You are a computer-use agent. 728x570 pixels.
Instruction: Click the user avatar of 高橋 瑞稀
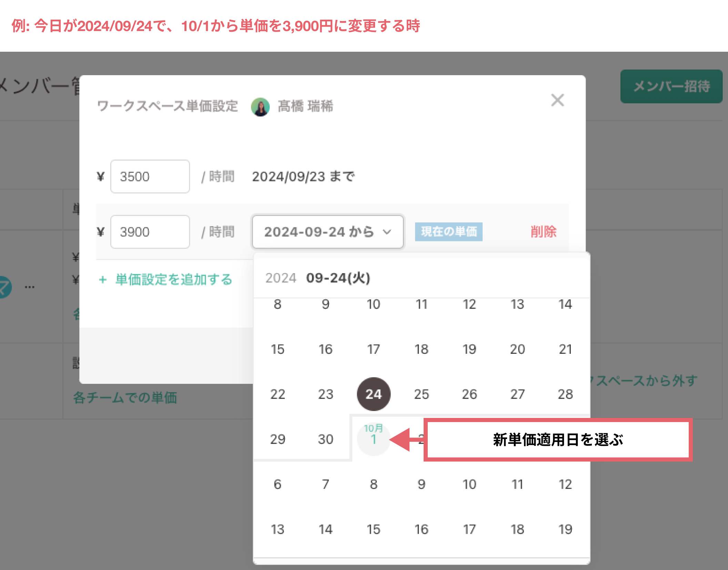click(x=260, y=107)
